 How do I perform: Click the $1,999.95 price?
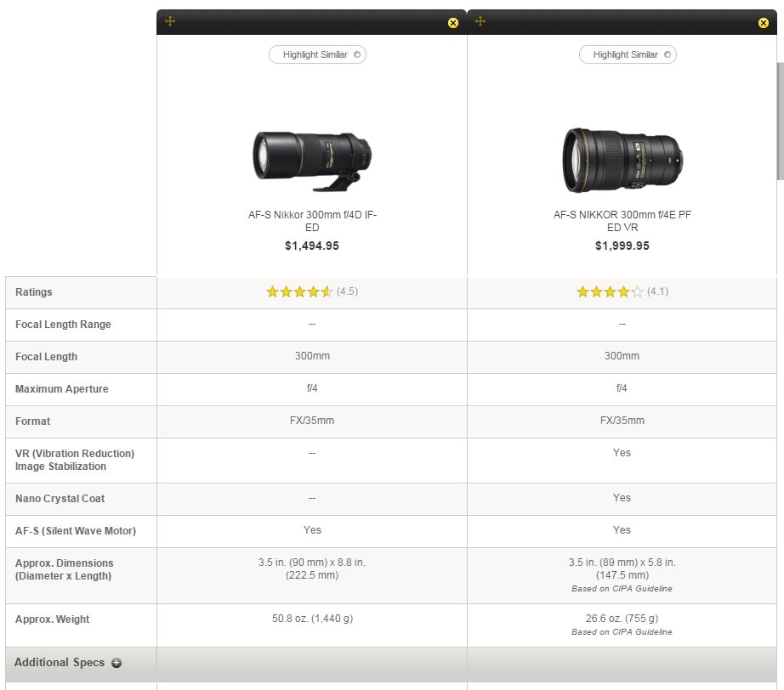622,246
